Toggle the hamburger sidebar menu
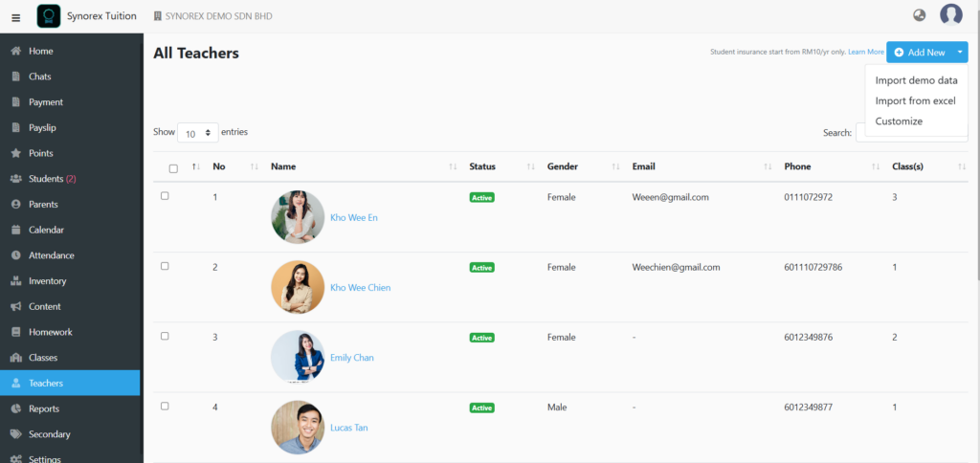Screen dimensions: 980x463 coord(16,17)
